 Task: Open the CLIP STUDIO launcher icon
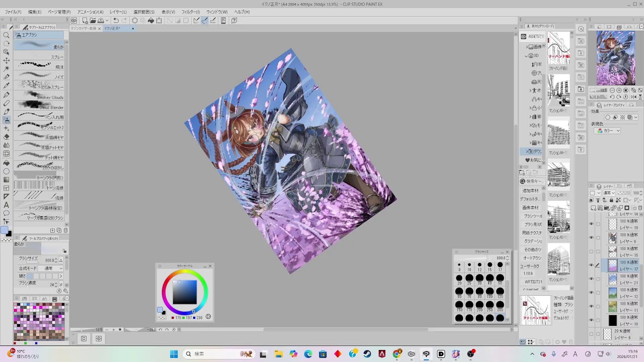click(x=74, y=21)
